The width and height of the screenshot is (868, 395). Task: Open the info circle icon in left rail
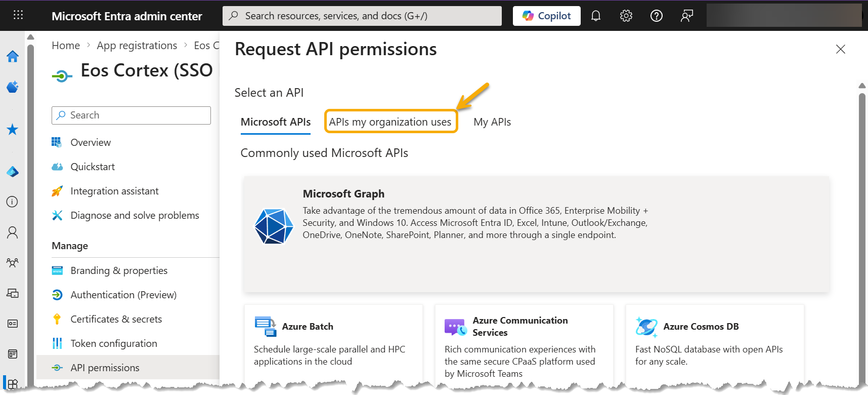[13, 202]
